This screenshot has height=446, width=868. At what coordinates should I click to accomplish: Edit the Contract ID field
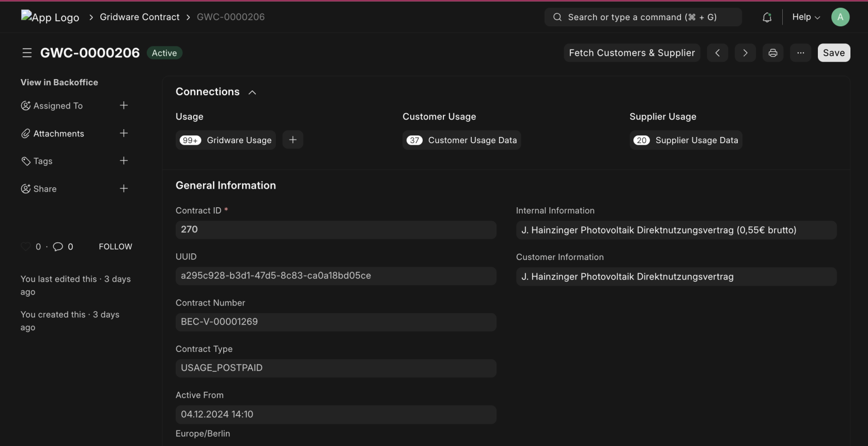tap(336, 230)
